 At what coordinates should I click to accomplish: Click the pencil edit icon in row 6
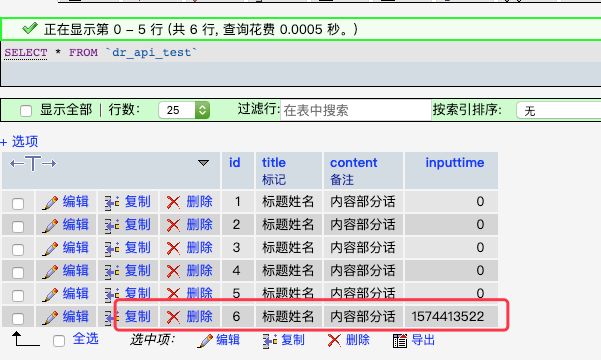click(50, 317)
